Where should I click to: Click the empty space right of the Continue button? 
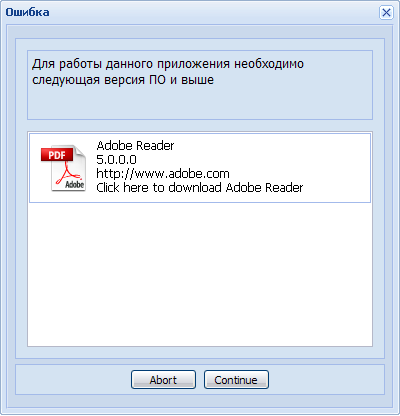pos(326,380)
